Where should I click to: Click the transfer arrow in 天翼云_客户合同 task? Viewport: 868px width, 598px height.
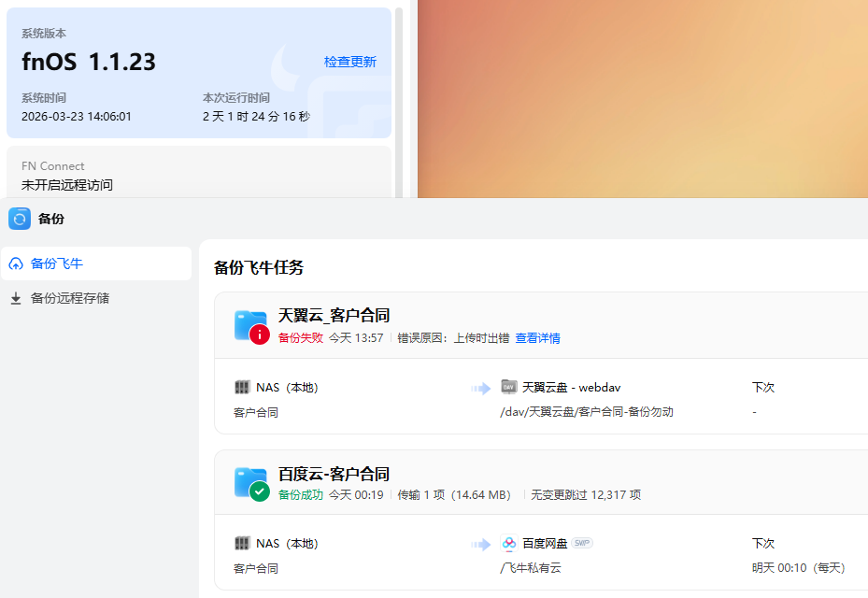tap(480, 388)
